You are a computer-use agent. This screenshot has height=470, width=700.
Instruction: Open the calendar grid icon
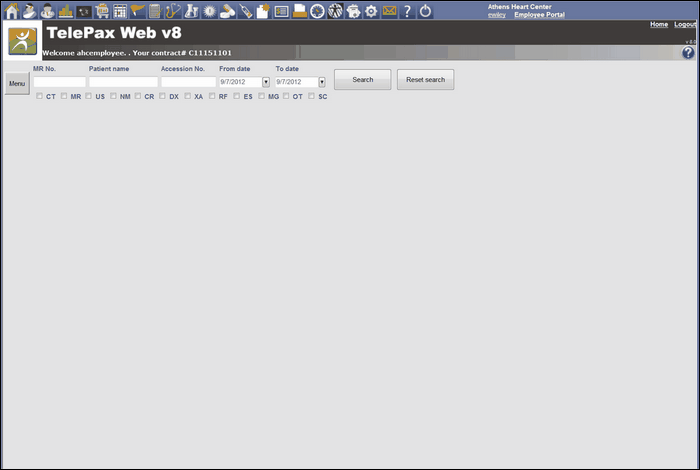tap(120, 11)
